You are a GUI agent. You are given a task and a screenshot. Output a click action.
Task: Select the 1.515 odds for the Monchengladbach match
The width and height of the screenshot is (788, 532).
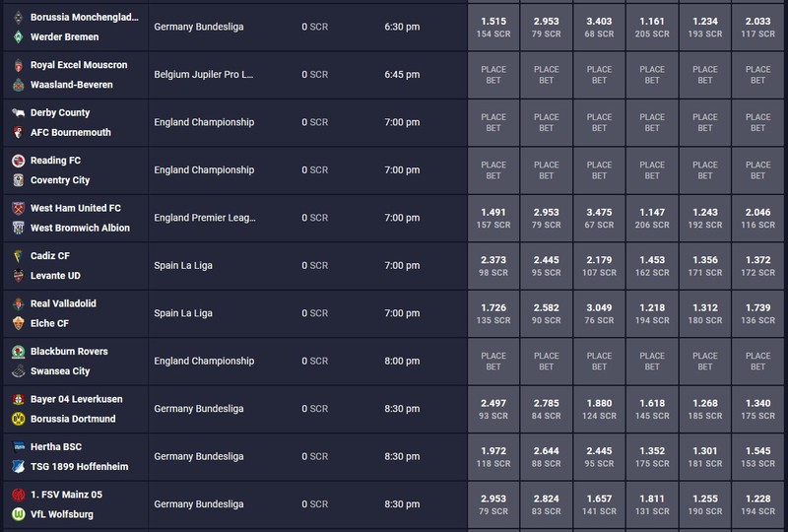tap(493, 28)
